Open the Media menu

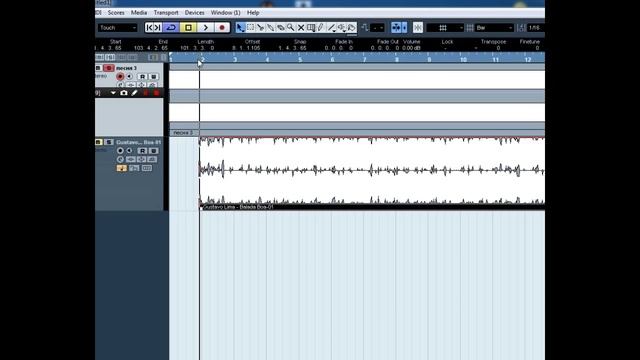click(x=139, y=13)
